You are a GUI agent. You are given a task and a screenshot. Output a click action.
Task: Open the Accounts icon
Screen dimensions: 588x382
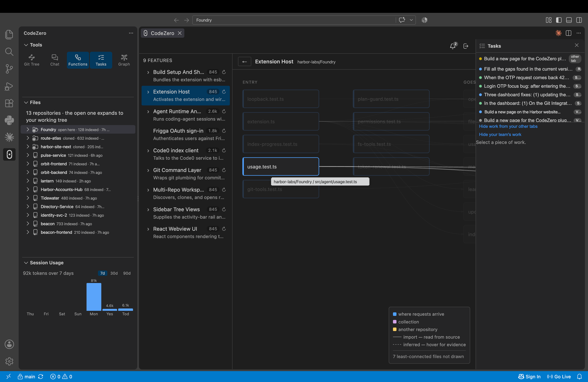tap(9, 344)
